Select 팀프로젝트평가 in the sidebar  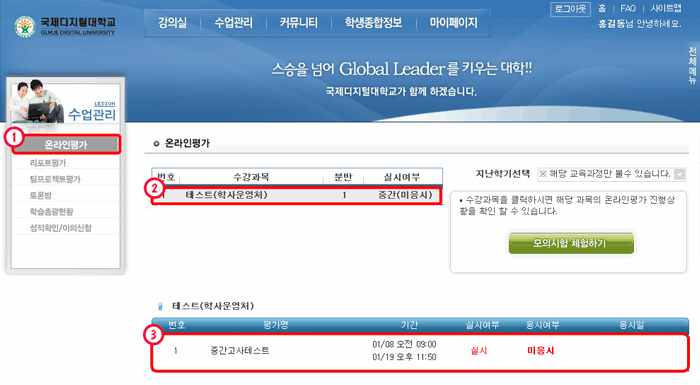tap(55, 179)
